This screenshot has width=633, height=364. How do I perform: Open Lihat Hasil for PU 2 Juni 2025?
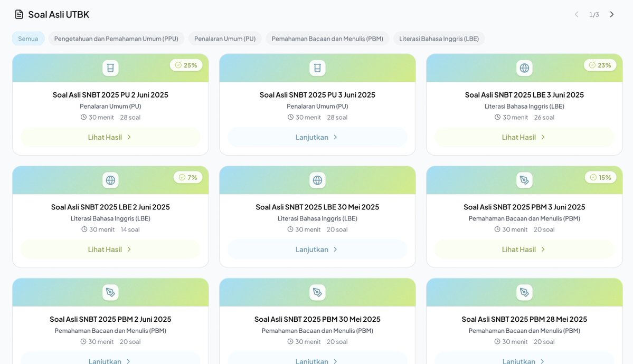[x=110, y=137]
